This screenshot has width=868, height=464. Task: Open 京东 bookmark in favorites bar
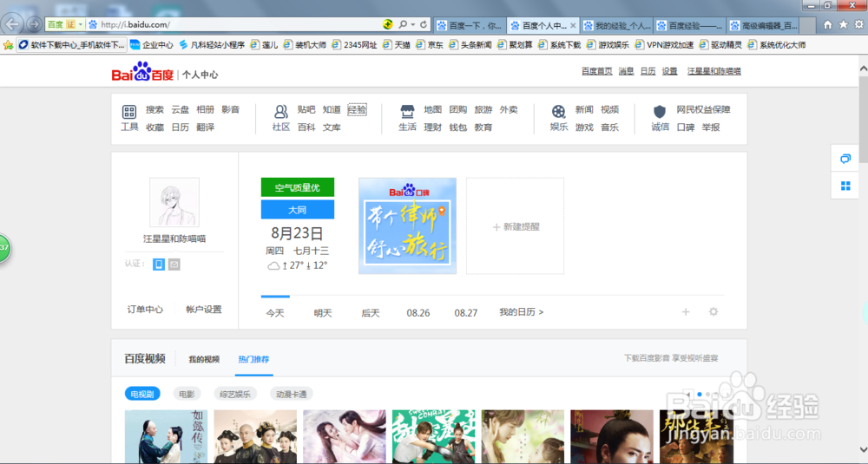coord(430,45)
